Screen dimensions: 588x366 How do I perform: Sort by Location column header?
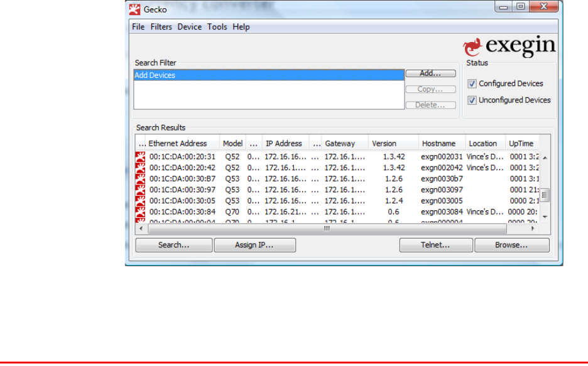(x=486, y=144)
